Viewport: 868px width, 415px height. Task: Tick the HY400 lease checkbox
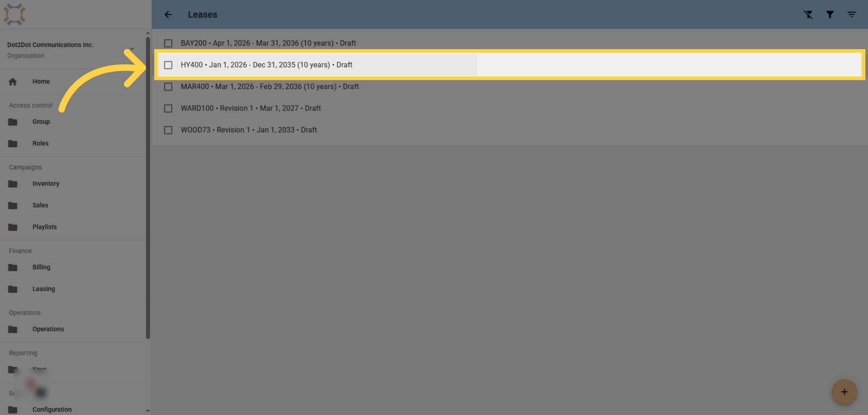(x=168, y=65)
